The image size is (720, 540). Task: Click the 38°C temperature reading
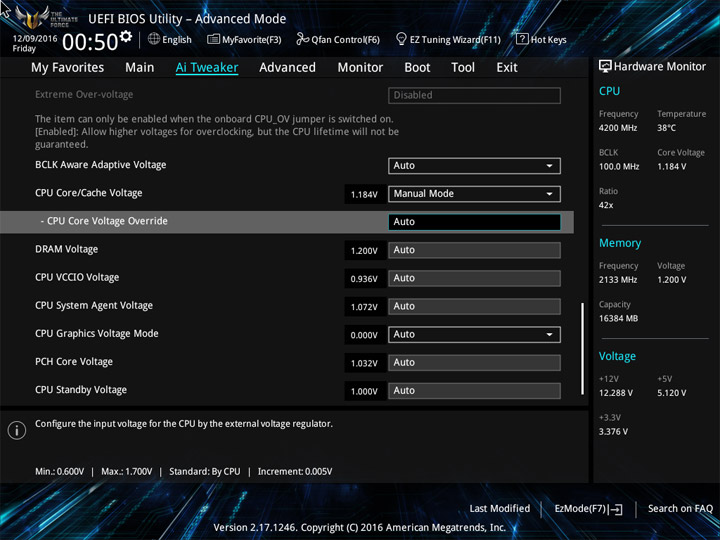(x=666, y=128)
